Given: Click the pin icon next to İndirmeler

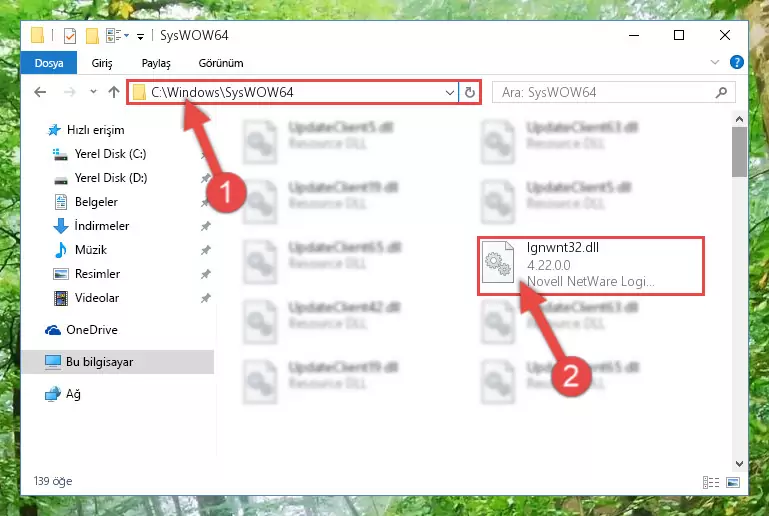Looking at the screenshot, I should click(205, 226).
